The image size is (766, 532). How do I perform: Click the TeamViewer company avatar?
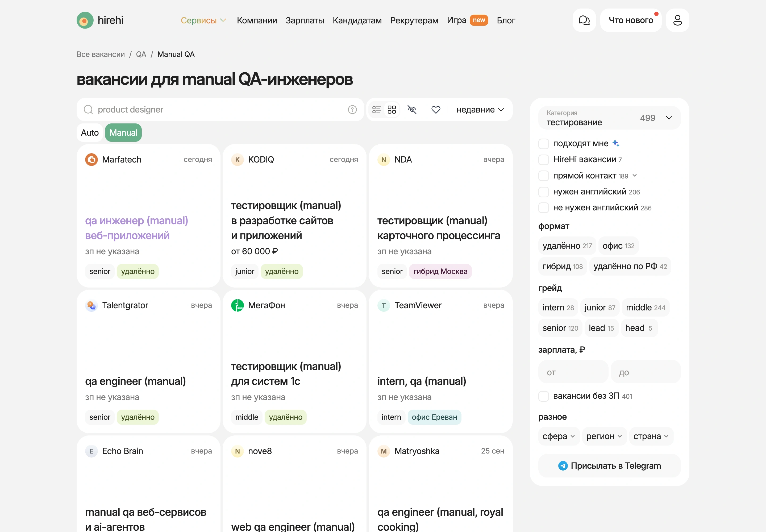coord(384,305)
